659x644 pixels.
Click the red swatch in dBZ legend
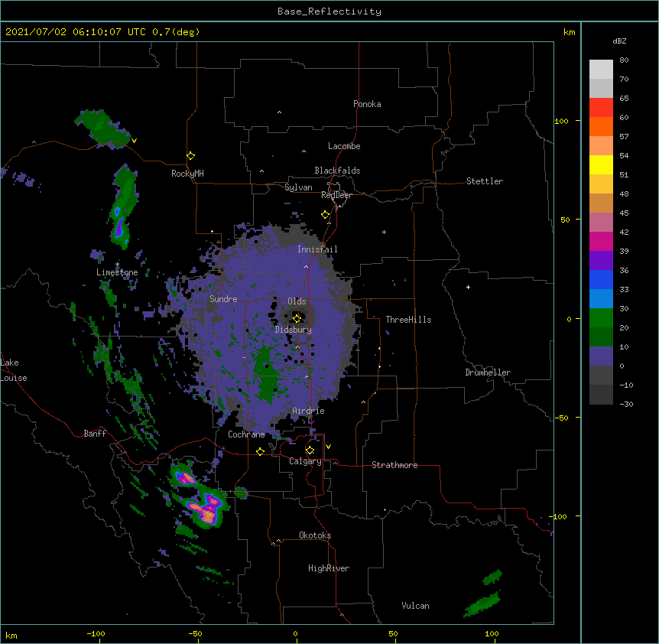(601, 108)
